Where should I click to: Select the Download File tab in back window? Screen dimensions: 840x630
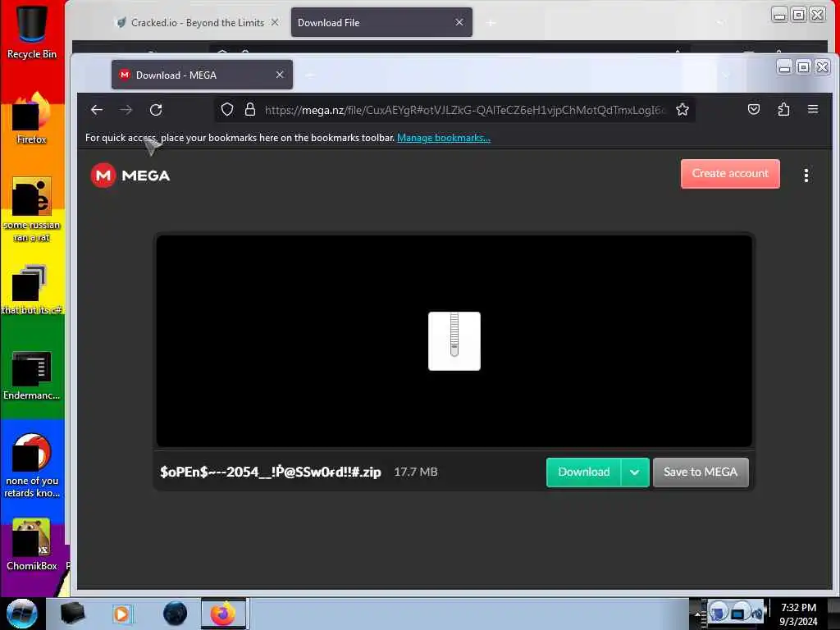coord(381,22)
